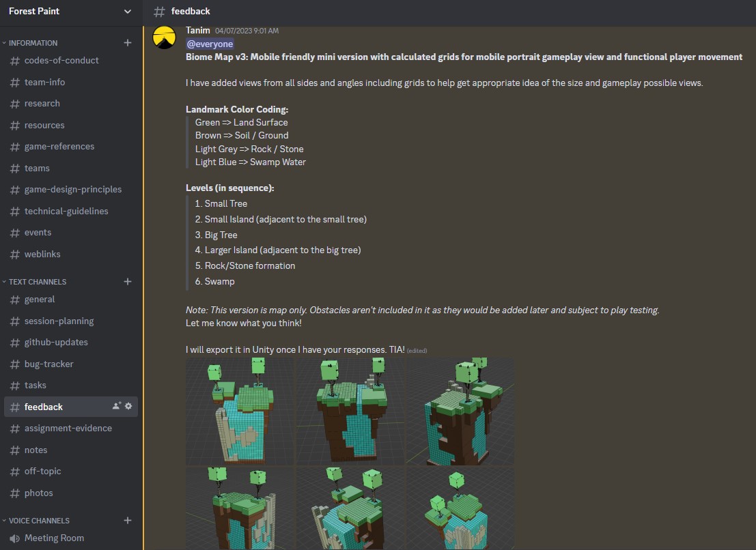756x550 pixels.
Task: Click the message timestamp 04/07/2023 9:01 AM
Action: (247, 31)
